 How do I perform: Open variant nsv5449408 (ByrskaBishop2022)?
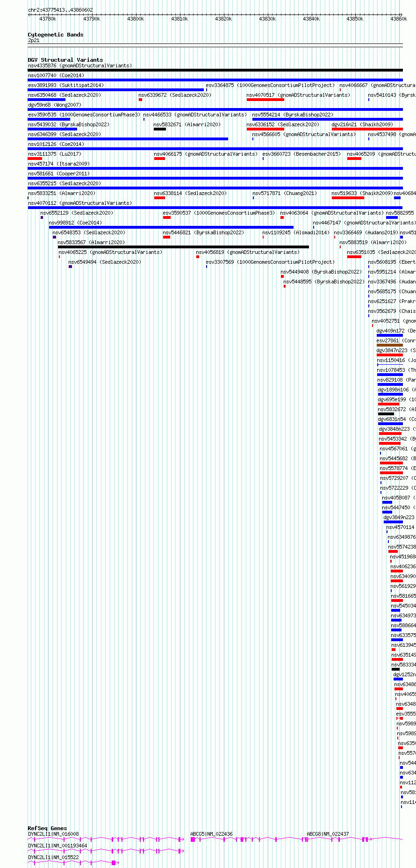(x=321, y=272)
